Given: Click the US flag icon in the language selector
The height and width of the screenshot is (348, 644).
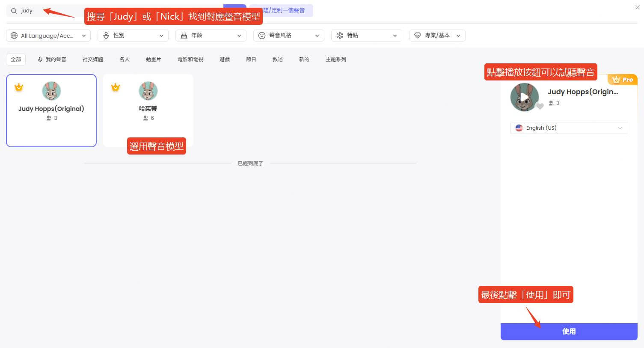Looking at the screenshot, I should (519, 128).
